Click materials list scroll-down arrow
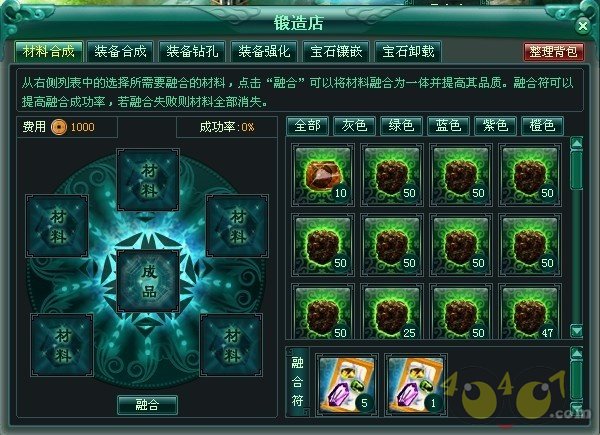Screen dimensions: 600x435 tap(576, 330)
